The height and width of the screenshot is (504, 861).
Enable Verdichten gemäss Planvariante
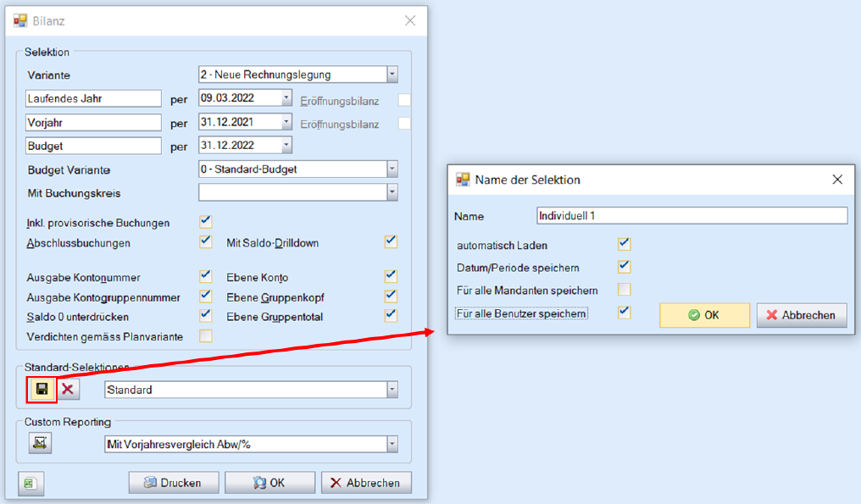tap(205, 335)
